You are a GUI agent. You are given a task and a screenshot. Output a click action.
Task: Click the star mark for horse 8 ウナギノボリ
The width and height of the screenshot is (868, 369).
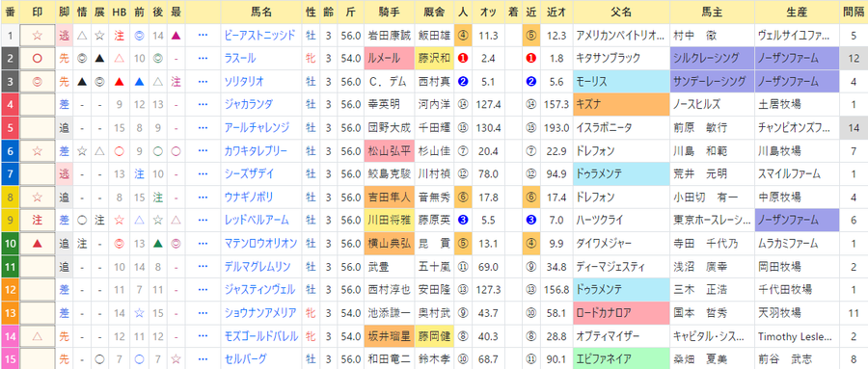point(38,197)
